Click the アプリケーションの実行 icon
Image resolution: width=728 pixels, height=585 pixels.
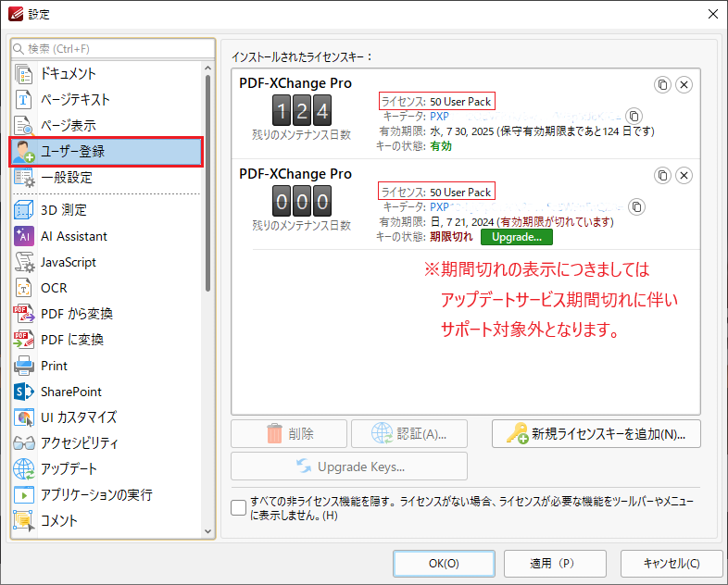click(x=24, y=495)
